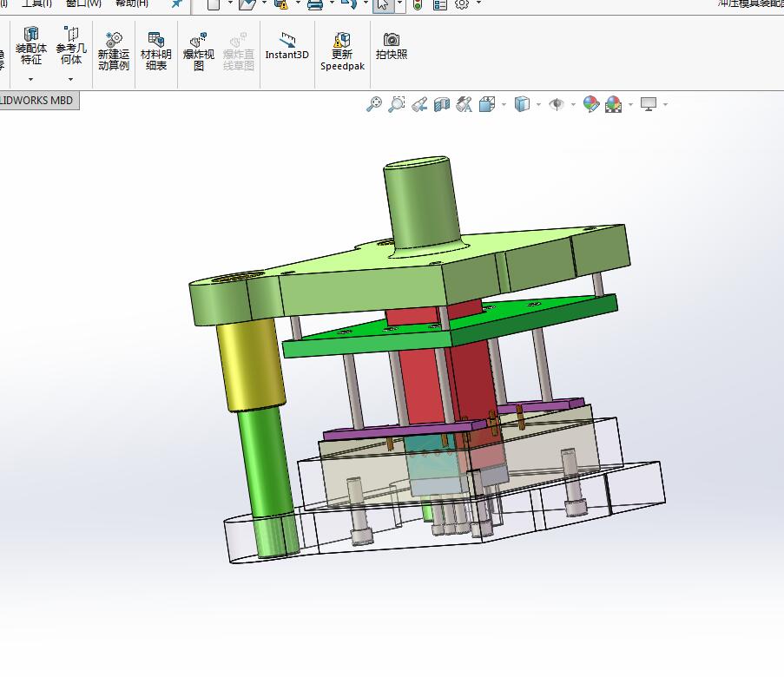This screenshot has height=677, width=784.
Task: Click 拍快照 (Take Snapshot) camera
Action: (392, 46)
